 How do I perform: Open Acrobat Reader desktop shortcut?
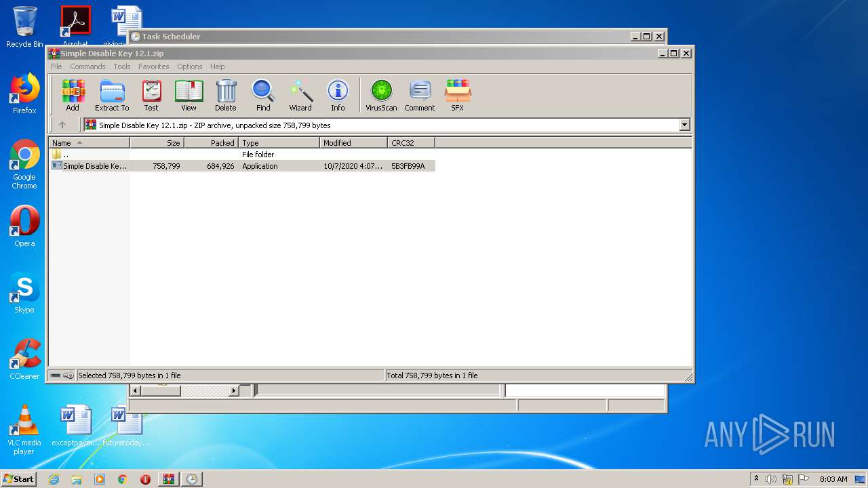pyautogui.click(x=75, y=26)
